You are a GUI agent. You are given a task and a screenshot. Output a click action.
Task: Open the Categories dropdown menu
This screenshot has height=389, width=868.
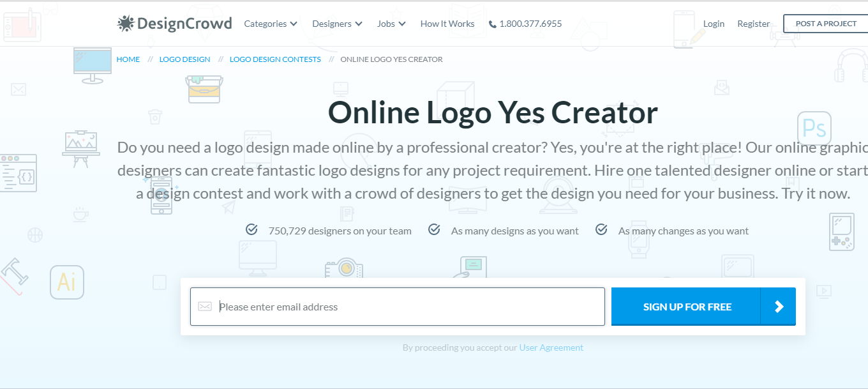click(x=271, y=24)
